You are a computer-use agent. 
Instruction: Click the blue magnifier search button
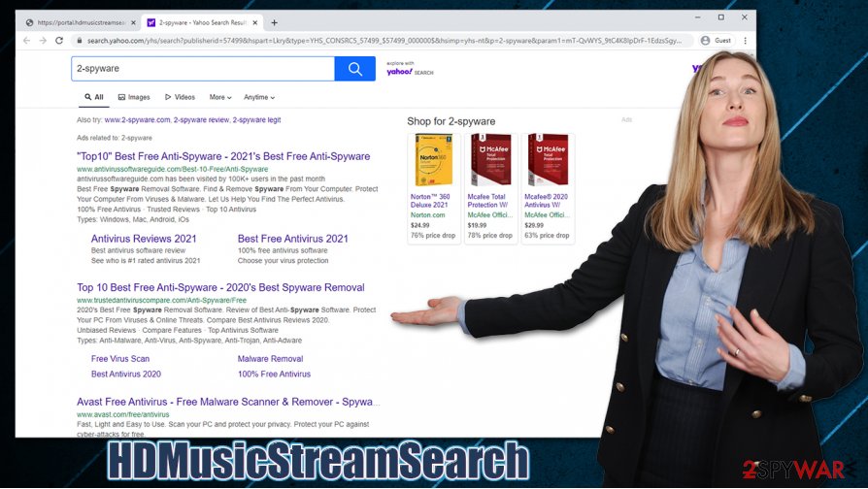[354, 69]
